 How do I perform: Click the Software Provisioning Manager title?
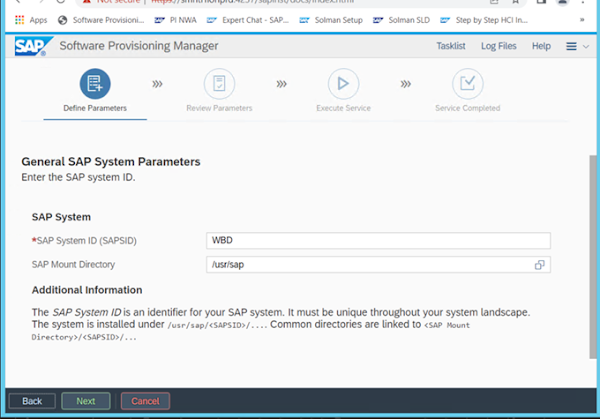pos(139,46)
